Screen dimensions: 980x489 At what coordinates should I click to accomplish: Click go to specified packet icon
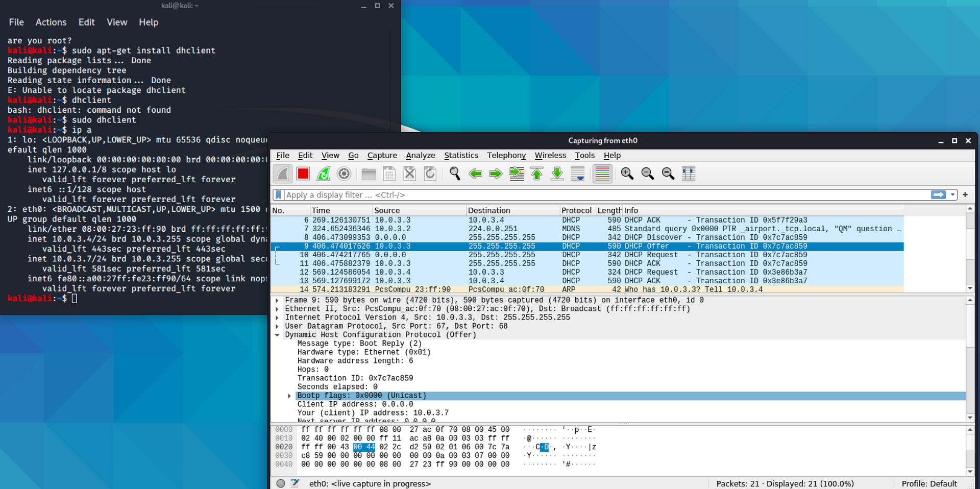click(517, 174)
